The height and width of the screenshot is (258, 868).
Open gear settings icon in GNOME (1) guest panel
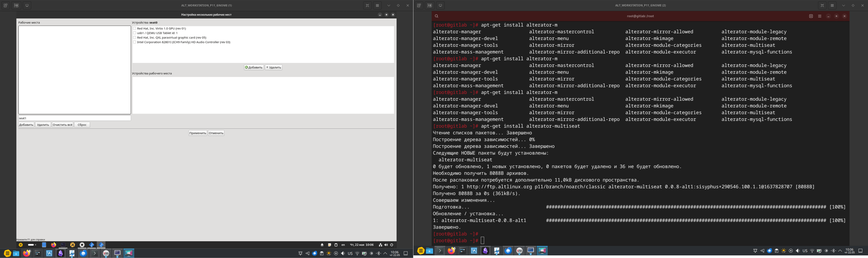click(82, 245)
